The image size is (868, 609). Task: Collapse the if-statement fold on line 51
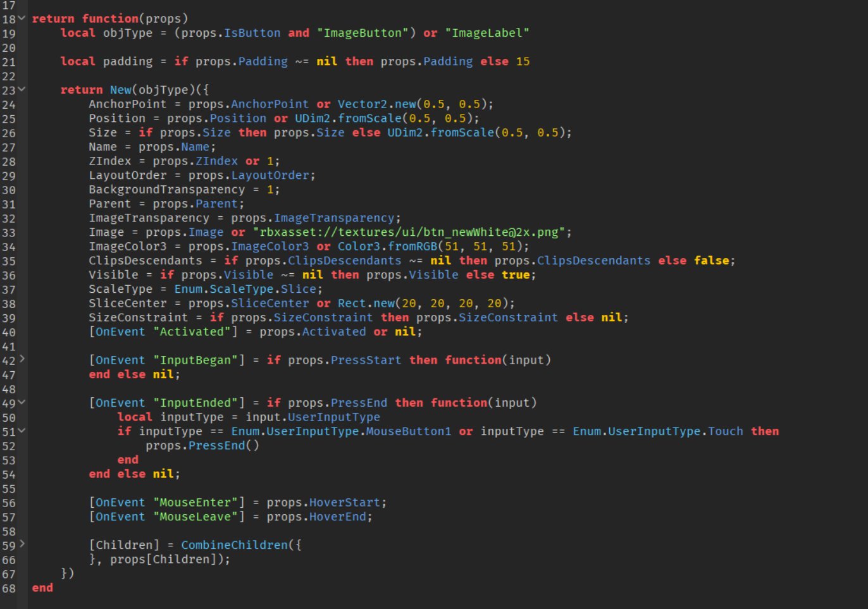pyautogui.click(x=22, y=431)
